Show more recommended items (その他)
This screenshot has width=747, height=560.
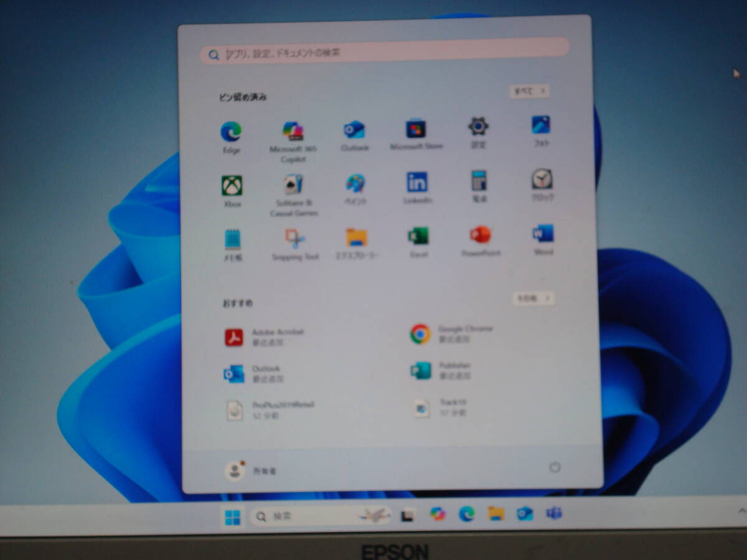533,298
